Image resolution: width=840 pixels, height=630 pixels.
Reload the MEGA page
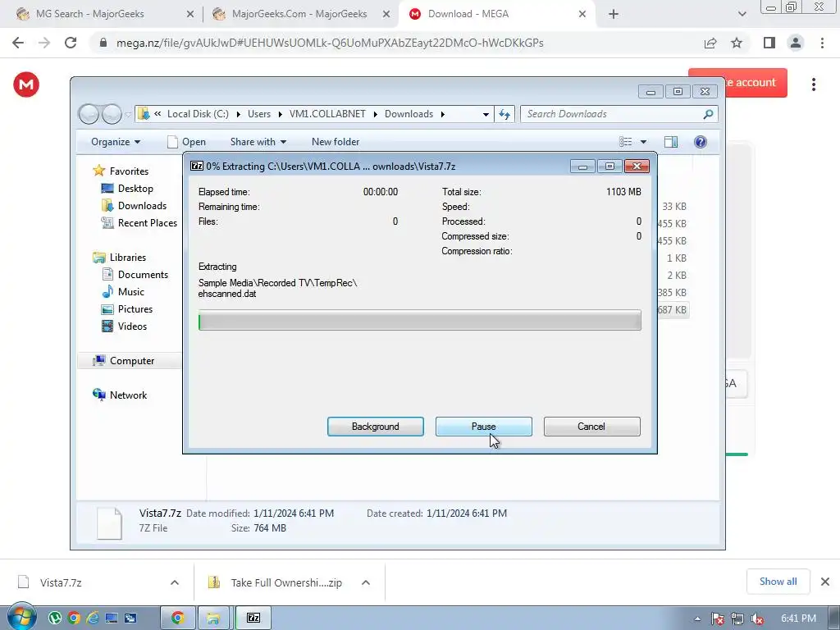[x=71, y=43]
